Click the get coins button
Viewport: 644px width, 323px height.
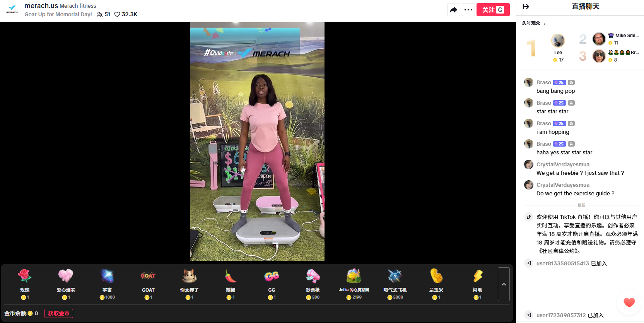tap(59, 313)
